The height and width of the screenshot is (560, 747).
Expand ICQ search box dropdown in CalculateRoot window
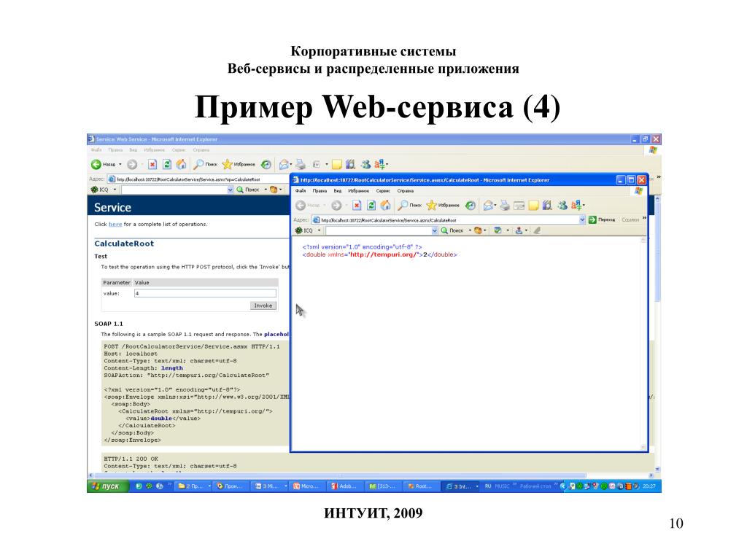click(434, 230)
